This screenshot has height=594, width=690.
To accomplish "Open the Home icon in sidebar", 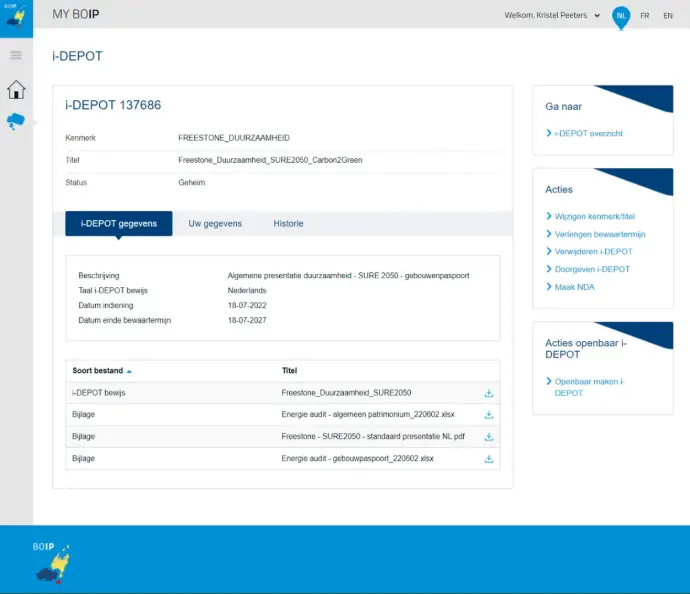I will pyautogui.click(x=16, y=90).
